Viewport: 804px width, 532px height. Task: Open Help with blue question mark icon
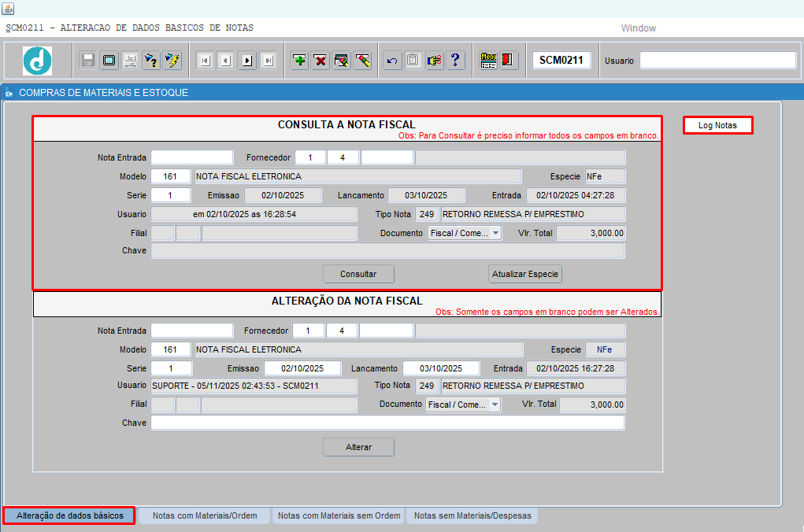[x=455, y=61]
